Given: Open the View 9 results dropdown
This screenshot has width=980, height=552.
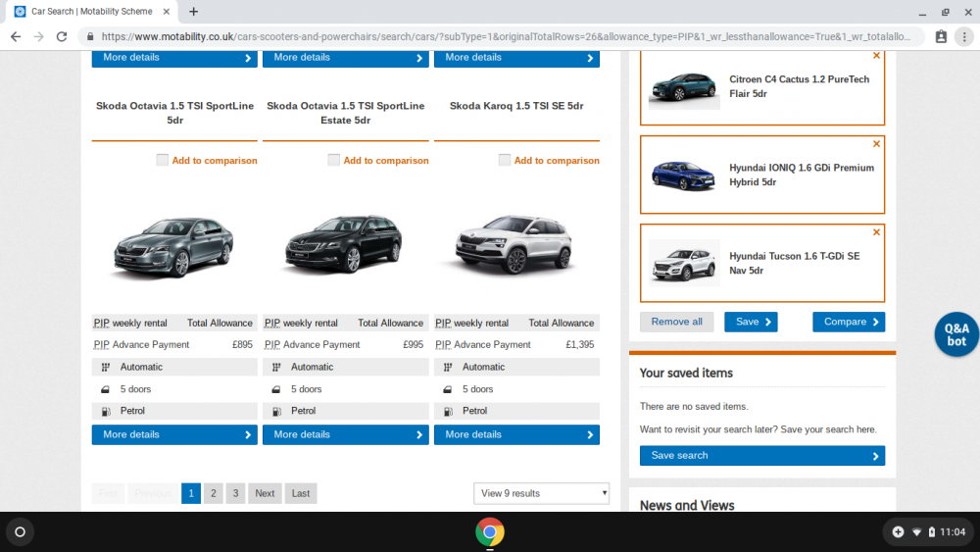Looking at the screenshot, I should [541, 493].
